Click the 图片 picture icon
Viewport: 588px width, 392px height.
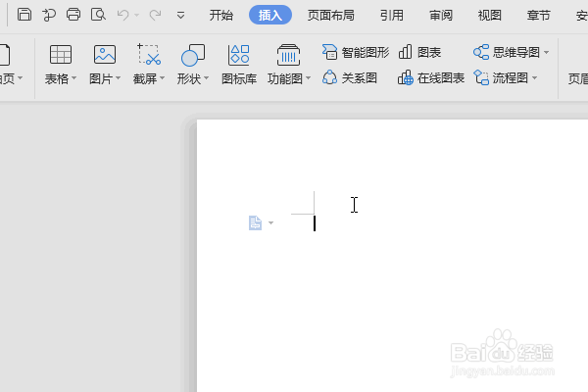point(105,55)
